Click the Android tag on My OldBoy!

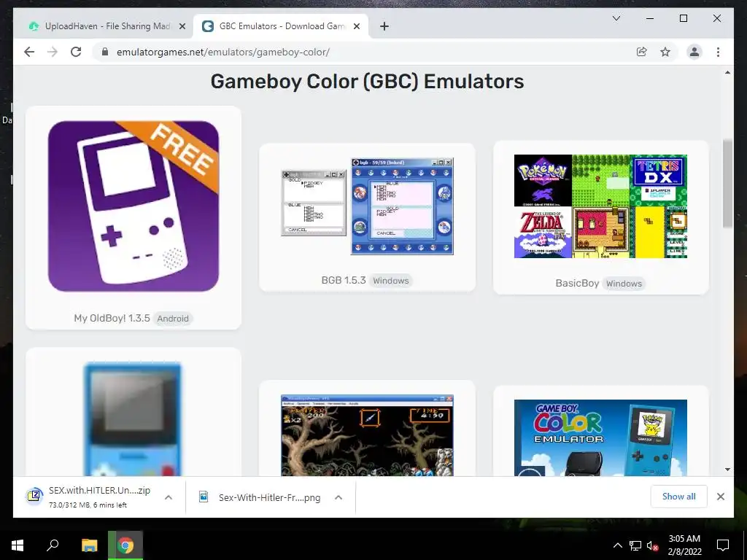click(x=173, y=319)
